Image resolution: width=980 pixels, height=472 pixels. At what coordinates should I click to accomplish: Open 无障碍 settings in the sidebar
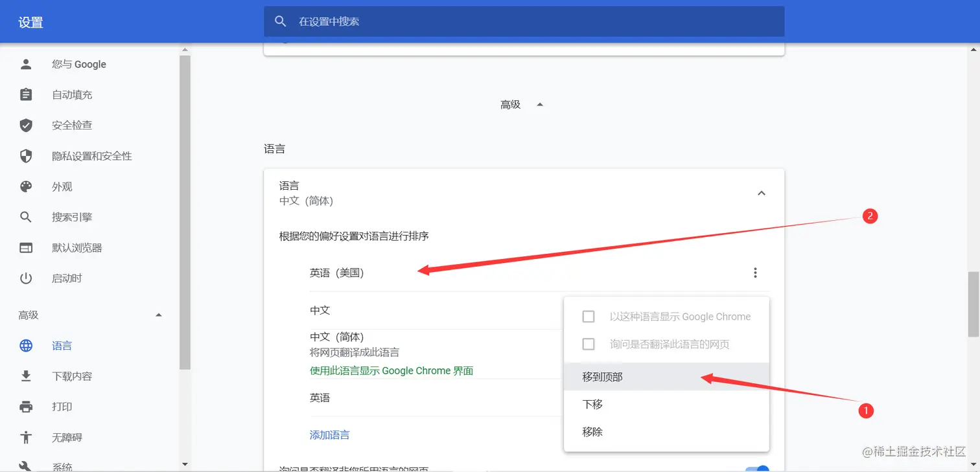point(67,437)
